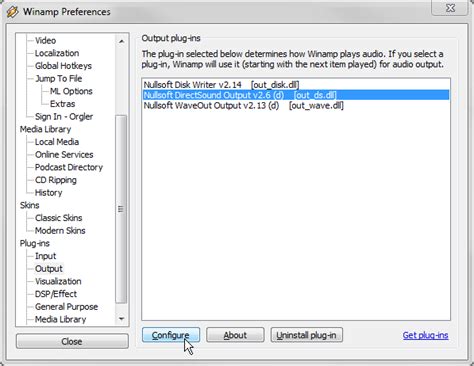Click the About button
Image resolution: width=474 pixels, height=366 pixels.
[x=235, y=335]
